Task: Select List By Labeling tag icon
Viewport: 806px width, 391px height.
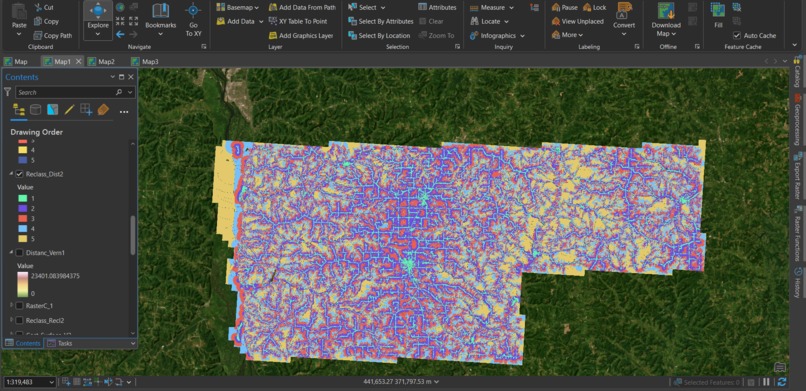Action: [103, 109]
